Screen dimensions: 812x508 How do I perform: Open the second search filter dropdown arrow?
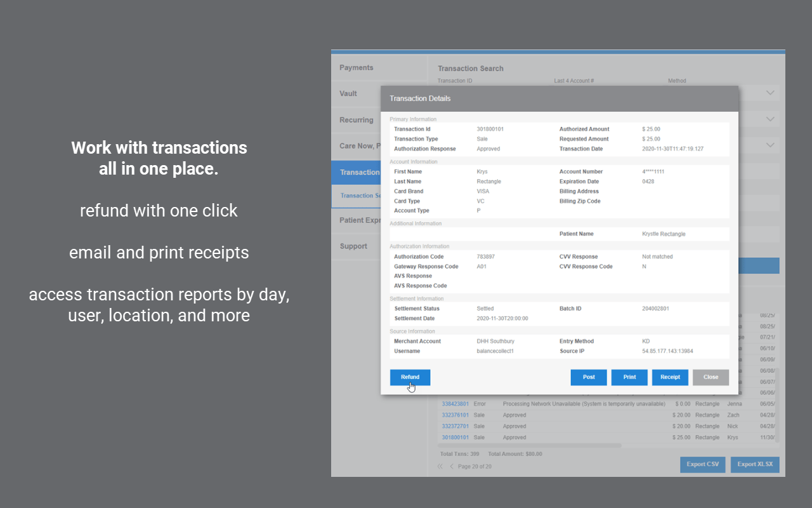(x=770, y=119)
